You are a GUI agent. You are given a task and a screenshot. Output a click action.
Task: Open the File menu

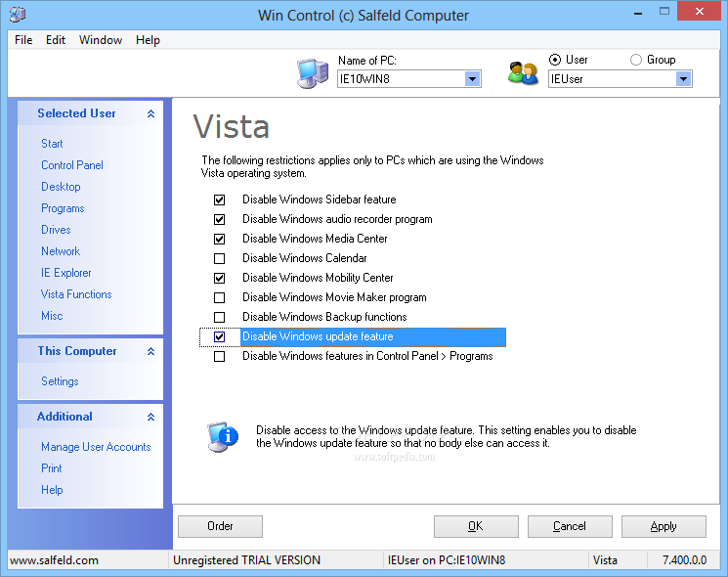pyautogui.click(x=23, y=40)
